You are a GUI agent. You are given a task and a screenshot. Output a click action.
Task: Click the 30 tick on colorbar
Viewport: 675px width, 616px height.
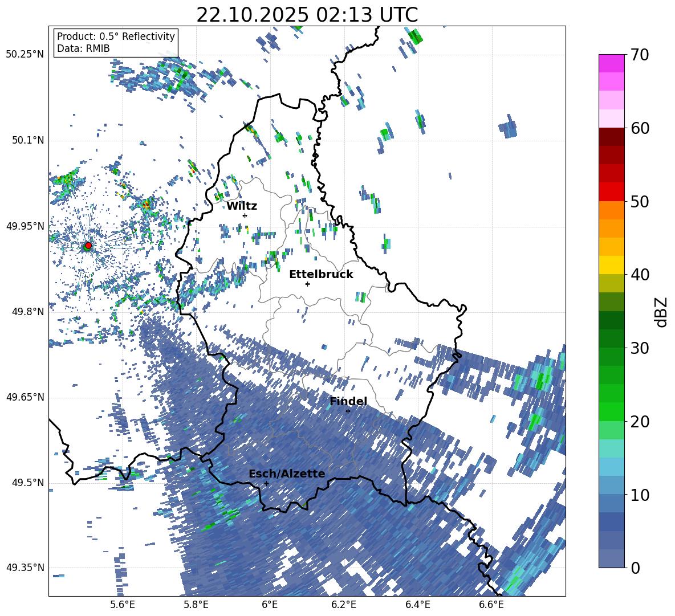640,348
